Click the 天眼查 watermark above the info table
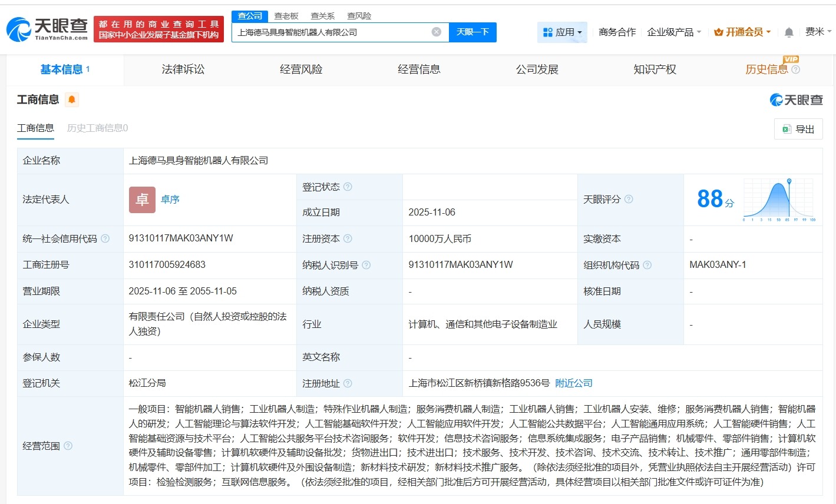 [796, 100]
